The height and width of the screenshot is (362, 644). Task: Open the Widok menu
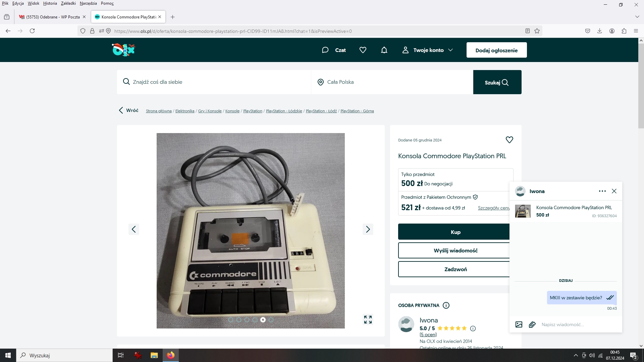click(34, 3)
